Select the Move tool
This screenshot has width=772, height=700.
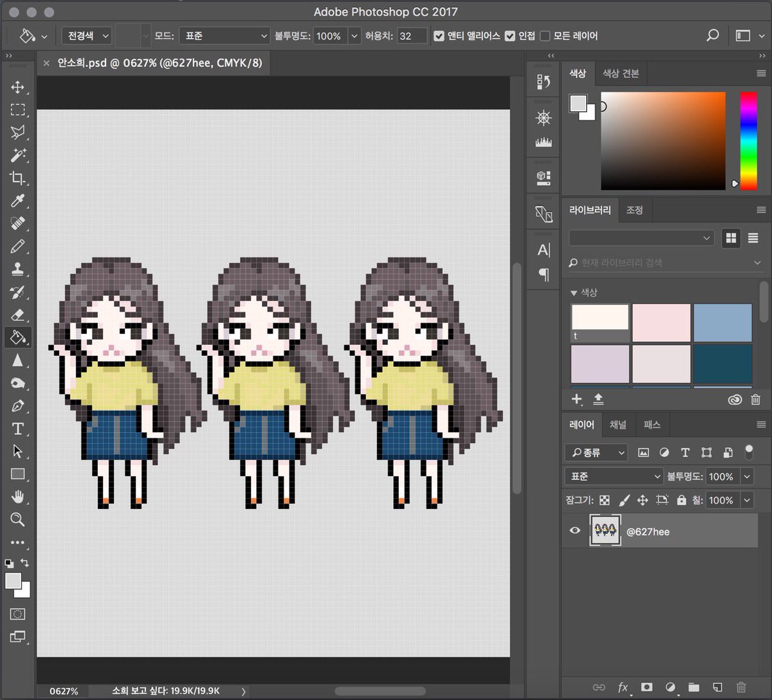point(17,87)
